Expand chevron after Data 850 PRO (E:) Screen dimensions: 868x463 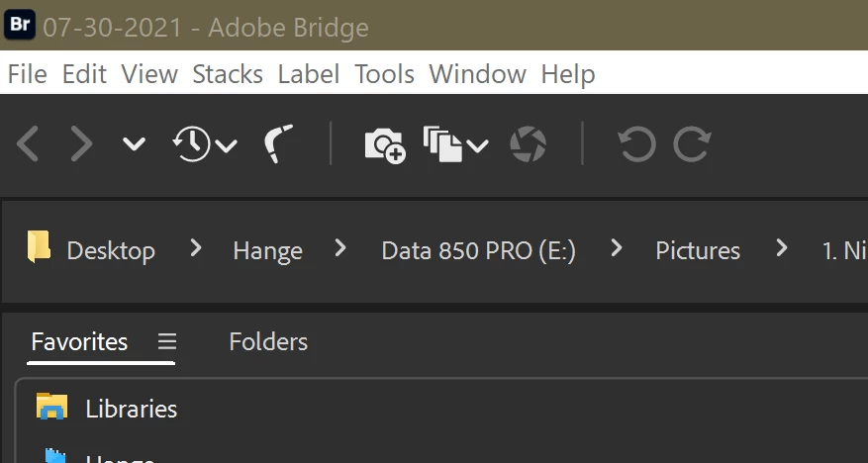(617, 249)
